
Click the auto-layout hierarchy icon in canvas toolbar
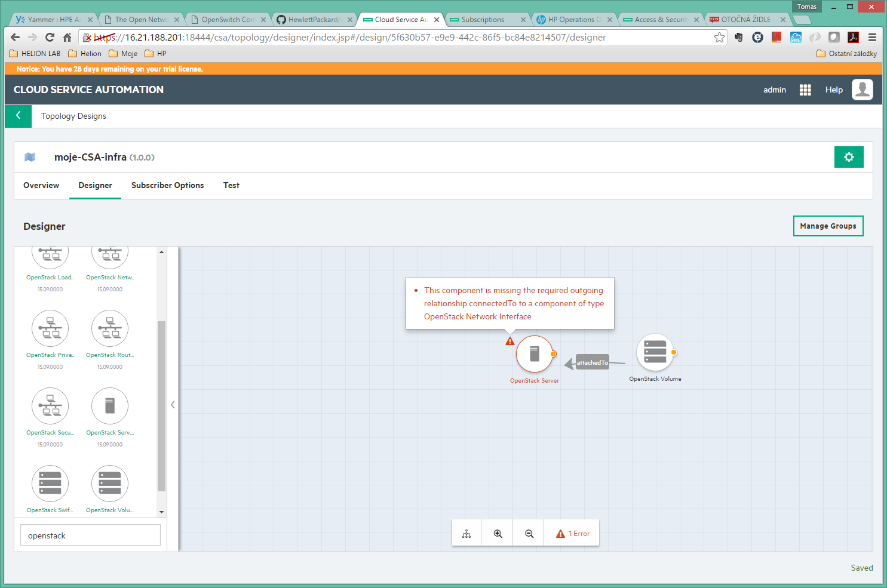click(x=466, y=534)
